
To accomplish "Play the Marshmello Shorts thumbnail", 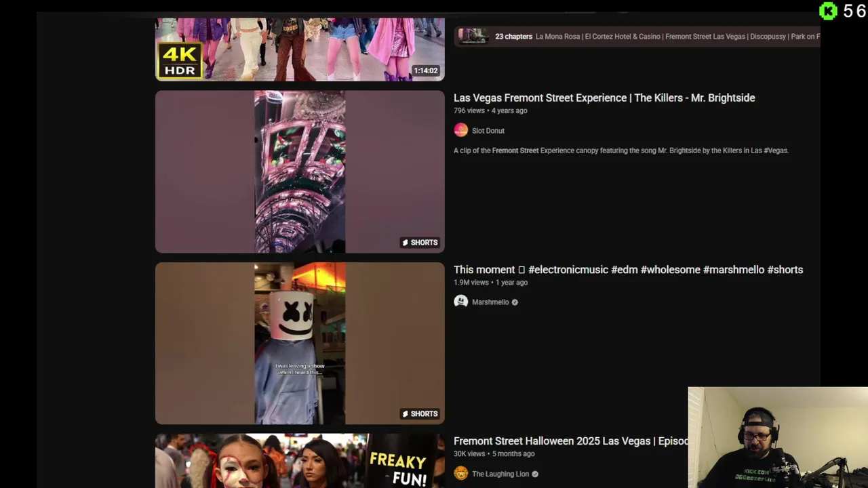I will click(300, 343).
